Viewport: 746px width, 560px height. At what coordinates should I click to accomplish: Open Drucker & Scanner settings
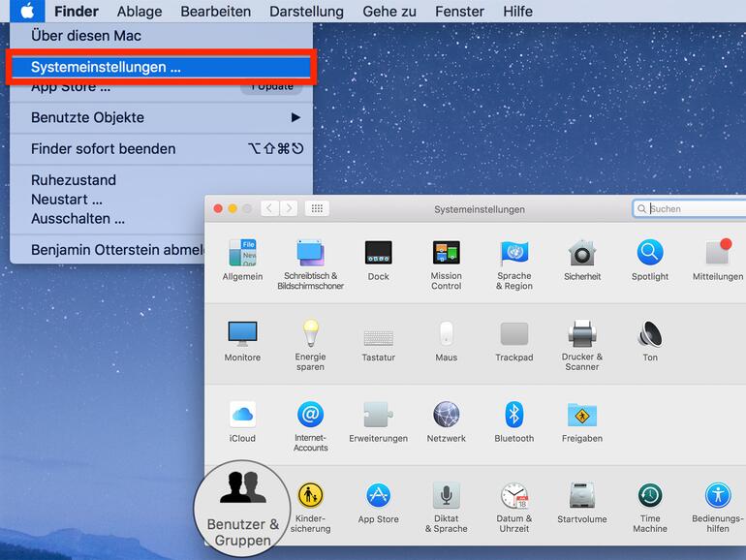coord(582,346)
